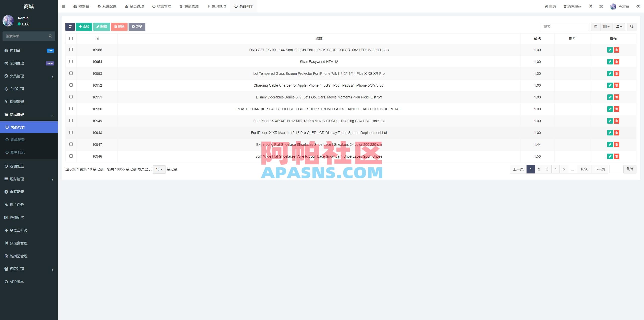Click the delete icon for item 10955

point(616,50)
